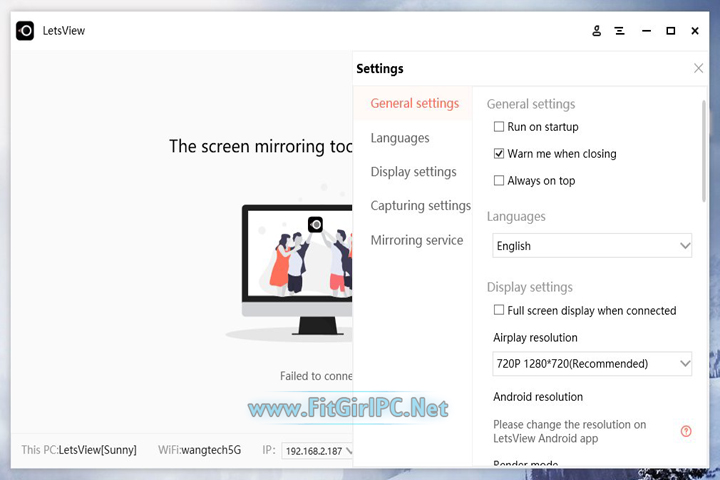
Task: Open Capturing settings in sidebar
Action: click(420, 206)
